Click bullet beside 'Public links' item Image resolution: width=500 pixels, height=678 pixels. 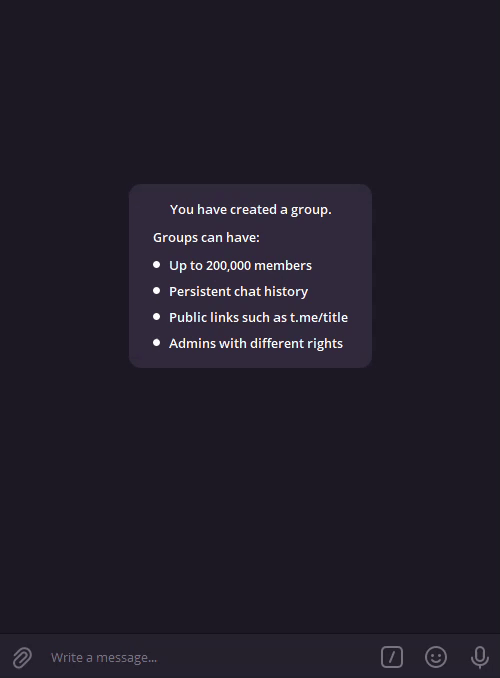pos(157,317)
